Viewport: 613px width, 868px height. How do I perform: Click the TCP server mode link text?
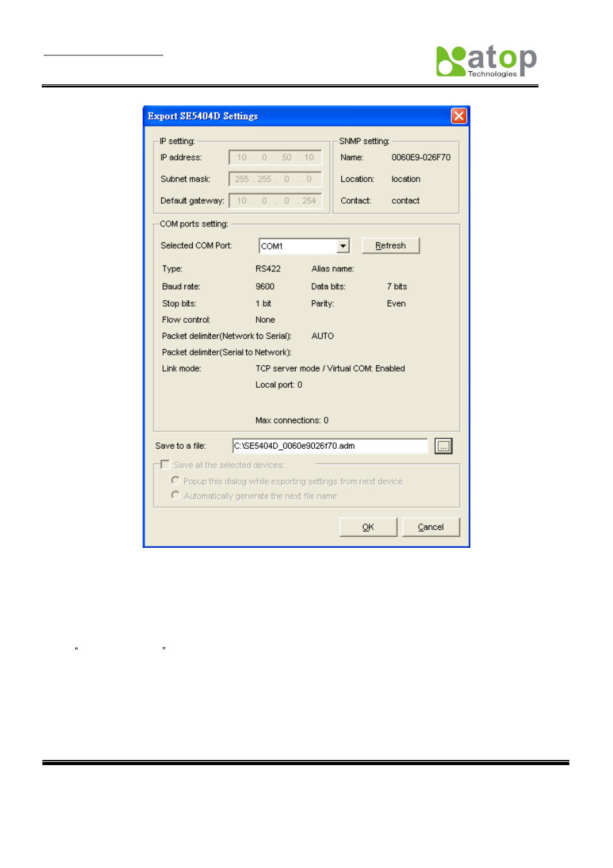coord(330,368)
